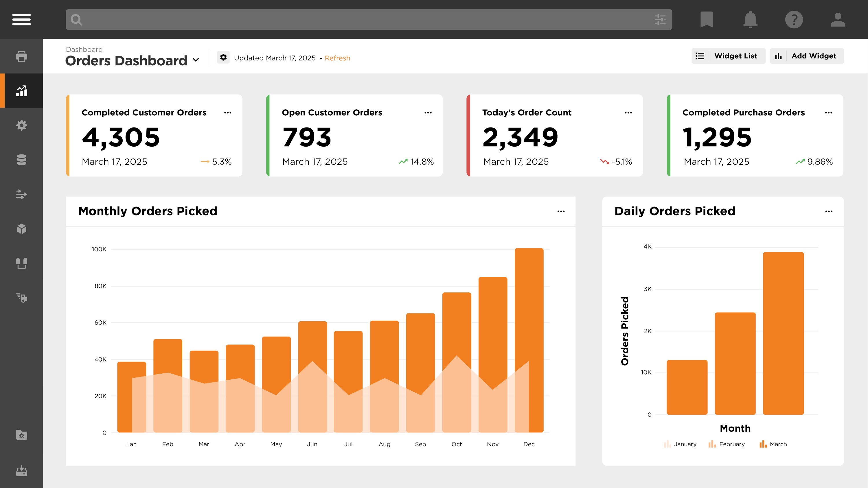Click the delivery truck sidebar icon
The height and width of the screenshot is (489, 868).
22,298
